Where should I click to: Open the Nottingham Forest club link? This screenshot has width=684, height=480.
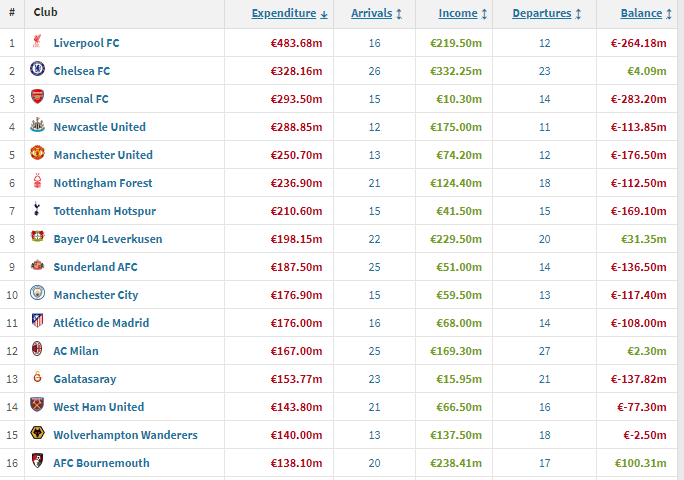tap(103, 183)
